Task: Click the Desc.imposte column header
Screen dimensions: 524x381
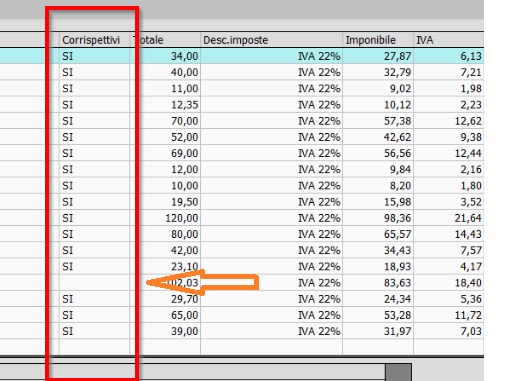Action: [x=271, y=40]
